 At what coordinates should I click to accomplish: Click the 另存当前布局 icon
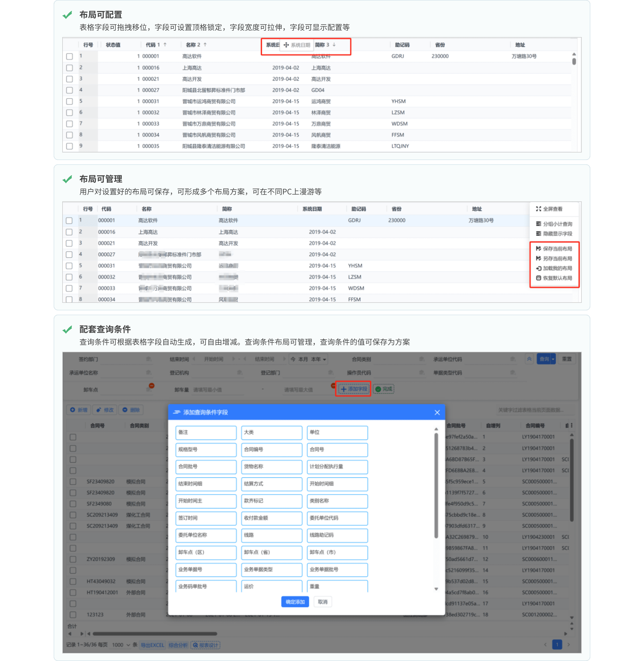coord(539,259)
